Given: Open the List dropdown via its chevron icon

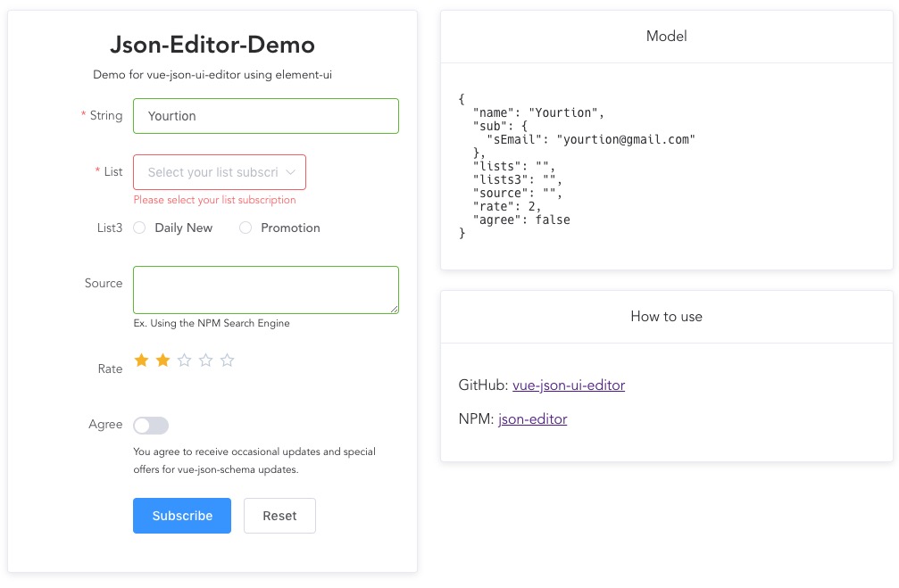Looking at the screenshot, I should pyautogui.click(x=292, y=171).
